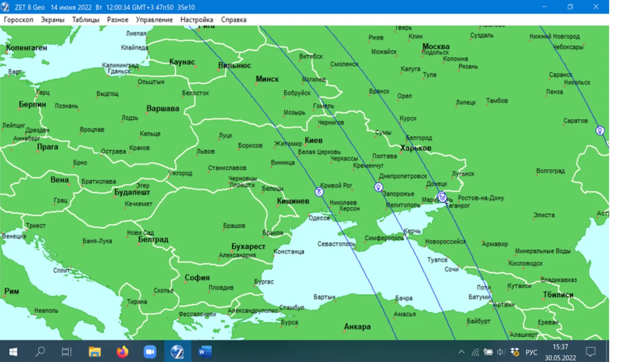Click the Минск city label
Viewport: 644px width, 362px height.
267,79
